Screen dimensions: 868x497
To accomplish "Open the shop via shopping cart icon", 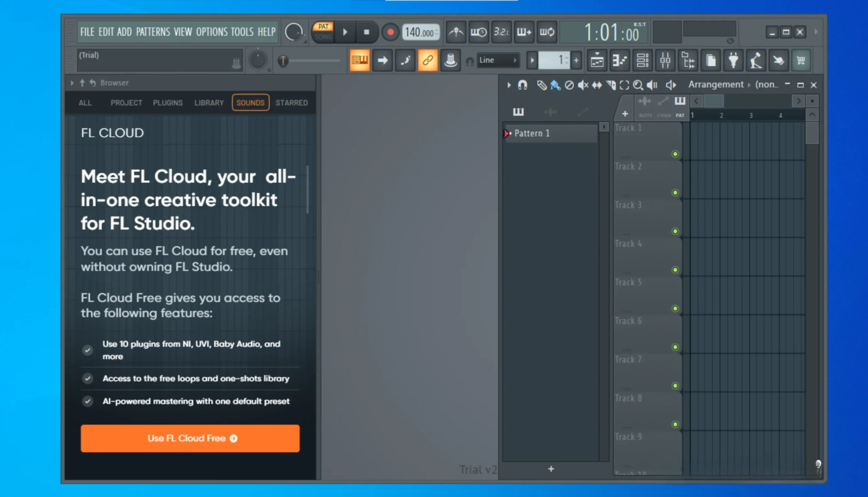I will click(801, 60).
